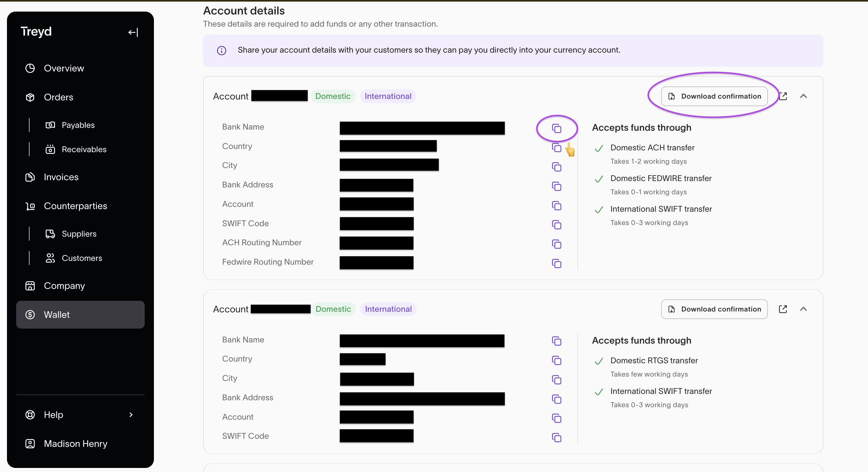Copy second account's Country value
Image resolution: width=868 pixels, height=472 pixels.
pos(556,360)
